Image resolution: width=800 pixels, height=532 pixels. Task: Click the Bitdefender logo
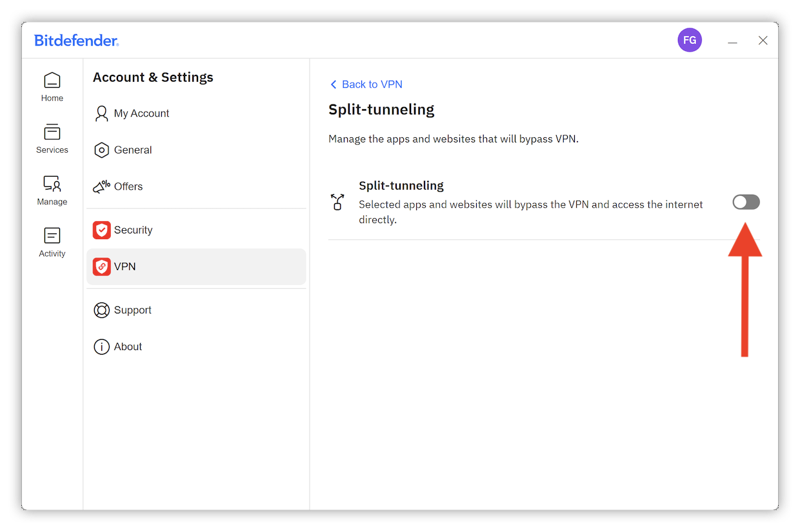tap(76, 41)
